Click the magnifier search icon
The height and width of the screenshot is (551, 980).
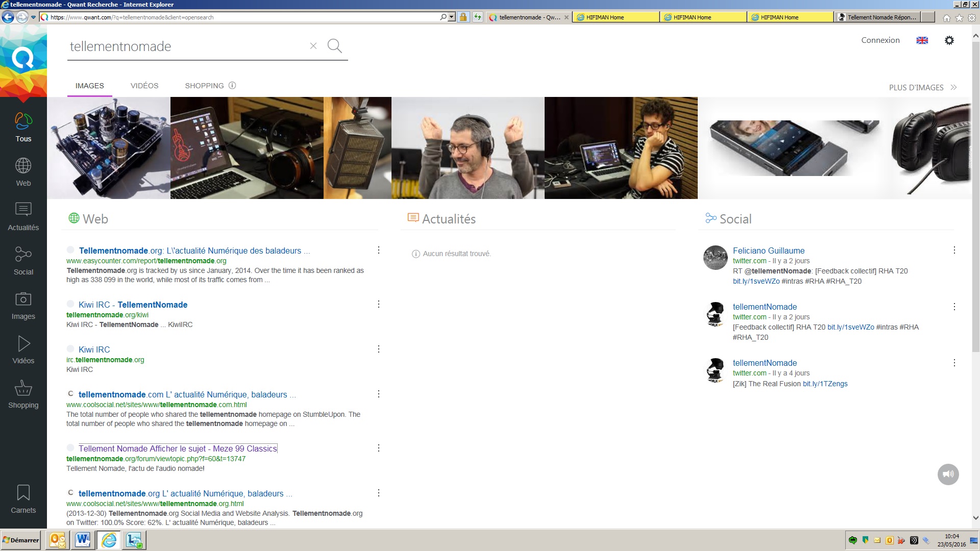coord(334,46)
